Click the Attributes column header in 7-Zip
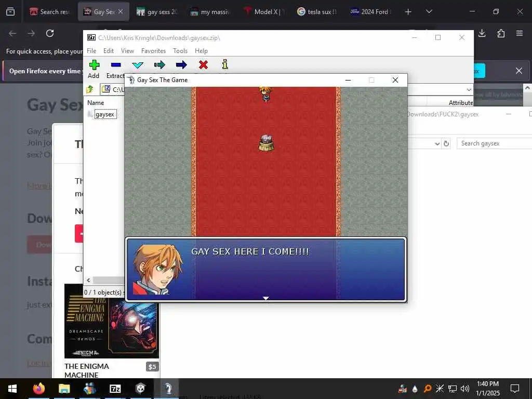The width and height of the screenshot is (532, 399). tap(461, 102)
